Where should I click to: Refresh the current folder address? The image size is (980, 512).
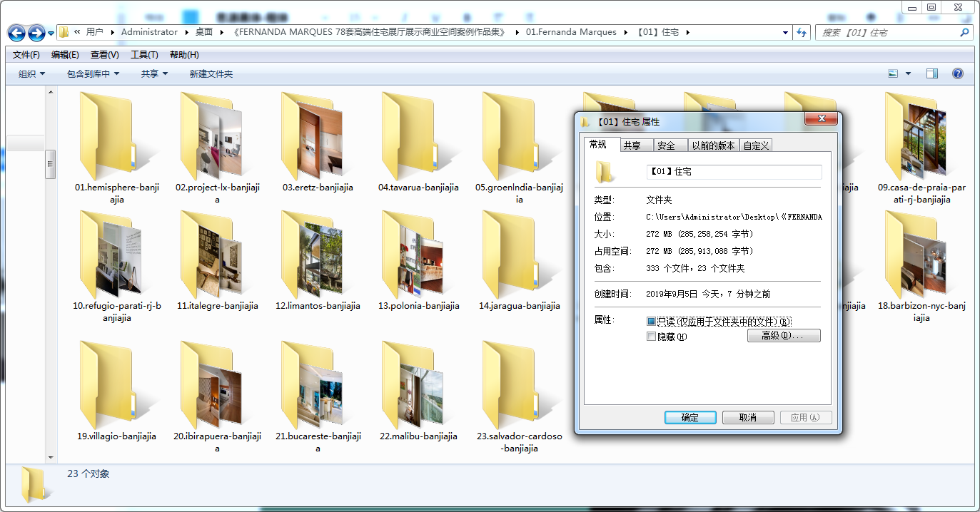802,32
